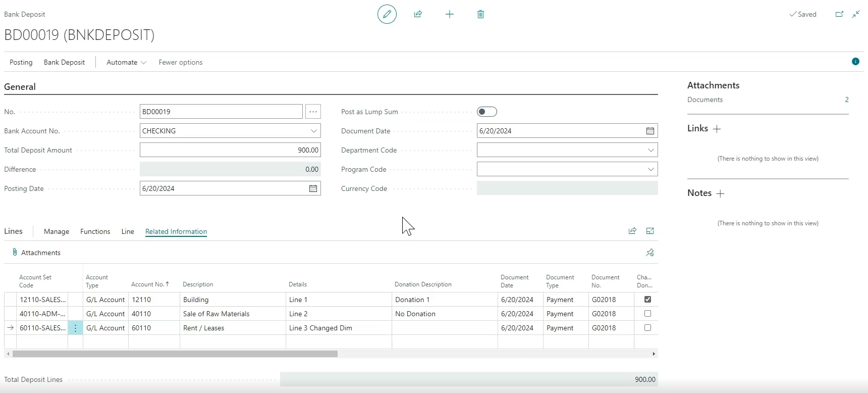Click the blue information icon

pyautogui.click(x=855, y=62)
